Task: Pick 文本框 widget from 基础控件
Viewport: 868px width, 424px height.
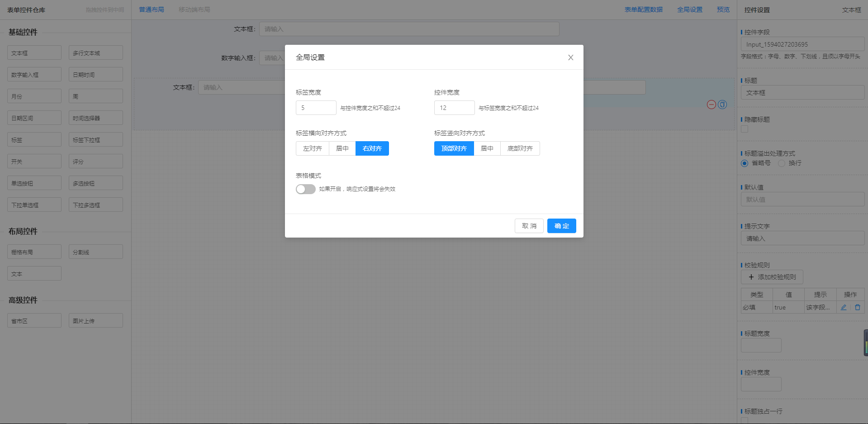Action: click(34, 52)
